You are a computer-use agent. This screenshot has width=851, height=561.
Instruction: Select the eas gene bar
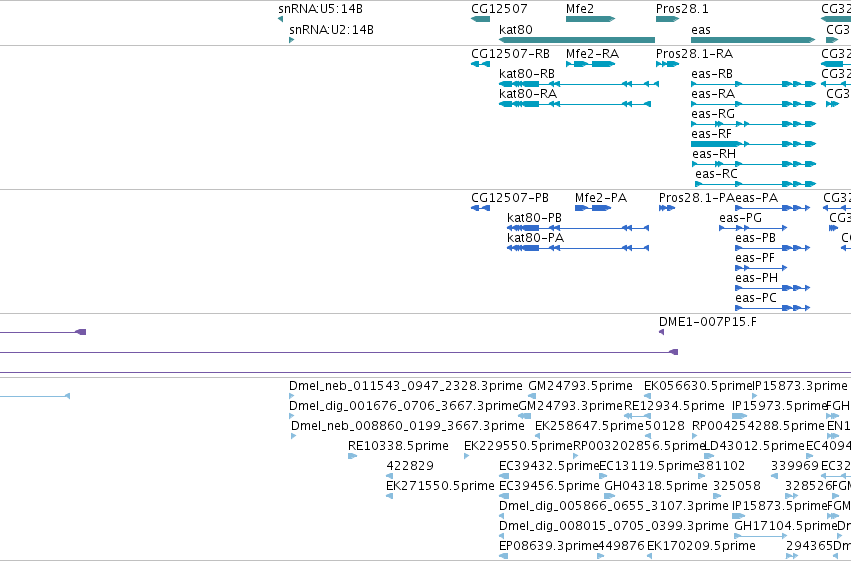[x=753, y=40]
